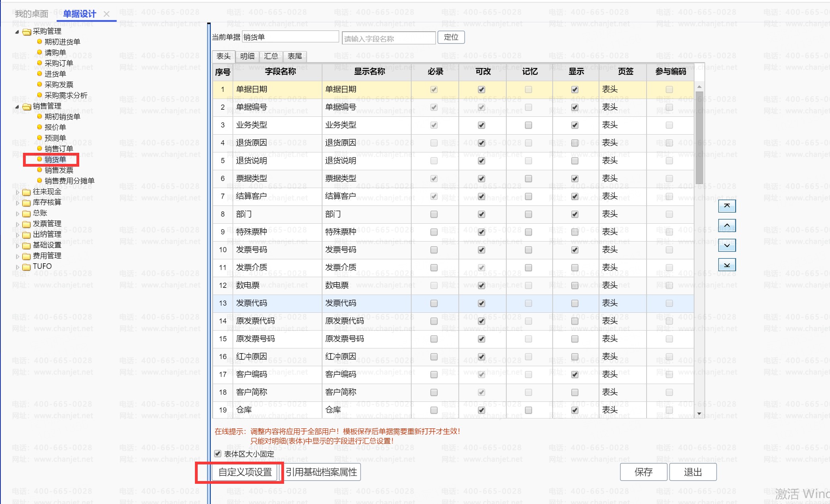This screenshot has height=504, width=830.
Task: Expand the 总账 tree node
Action: (17, 213)
